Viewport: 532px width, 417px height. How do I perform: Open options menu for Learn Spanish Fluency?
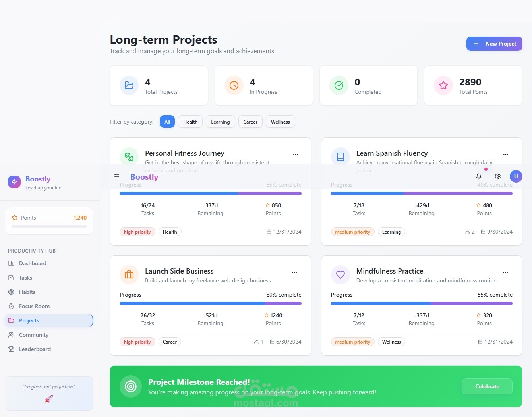[506, 154]
